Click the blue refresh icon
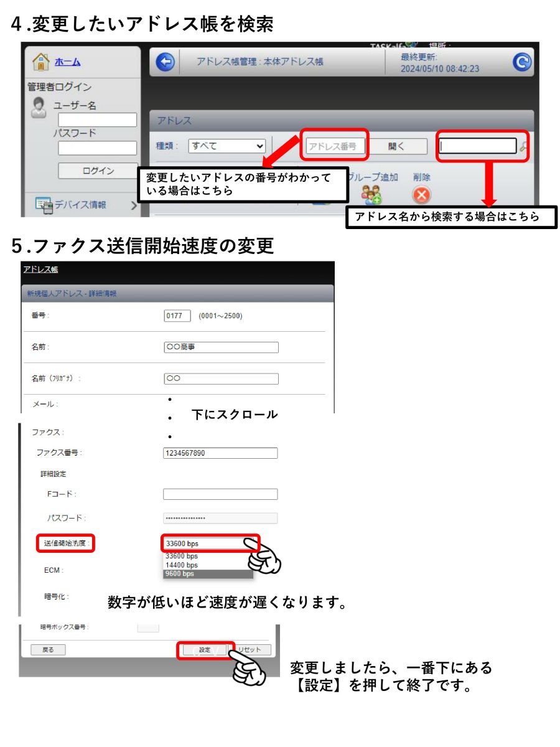Viewport: 560px width, 747px height. pyautogui.click(x=523, y=62)
